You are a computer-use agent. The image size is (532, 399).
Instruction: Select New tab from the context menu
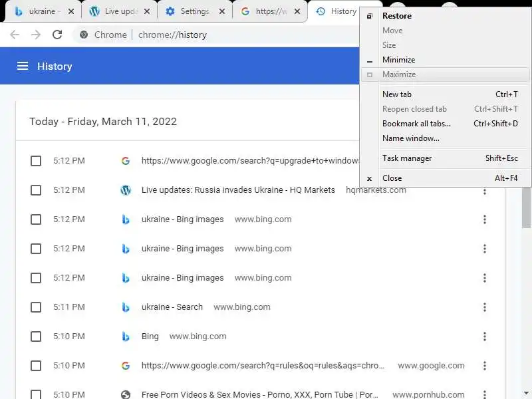click(x=445, y=94)
